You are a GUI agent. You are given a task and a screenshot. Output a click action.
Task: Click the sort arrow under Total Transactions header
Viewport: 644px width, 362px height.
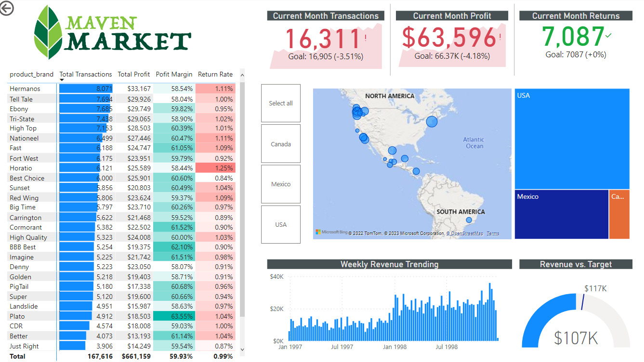tap(61, 79)
